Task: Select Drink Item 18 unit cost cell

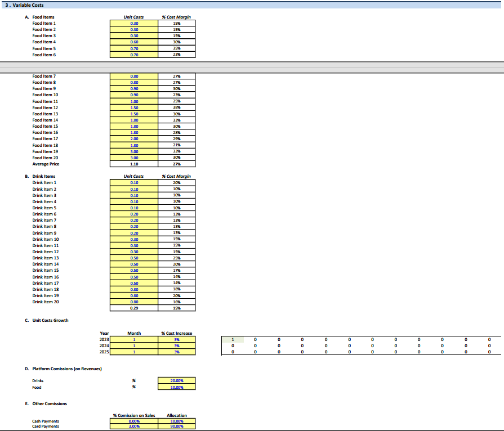Action: pyautogui.click(x=134, y=289)
